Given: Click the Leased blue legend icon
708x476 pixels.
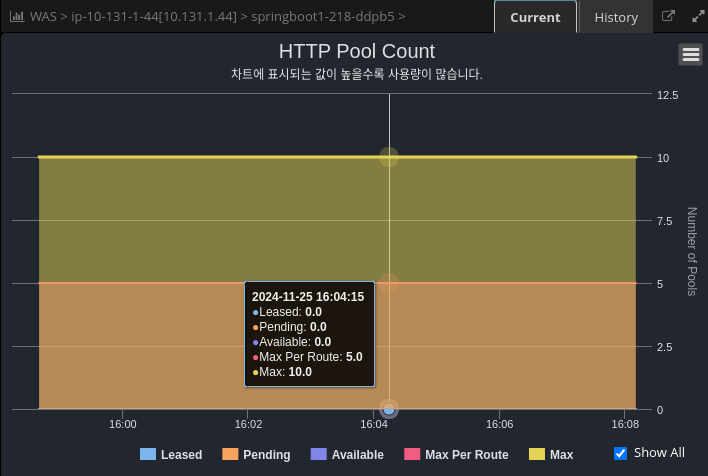Looking at the screenshot, I should [x=148, y=454].
